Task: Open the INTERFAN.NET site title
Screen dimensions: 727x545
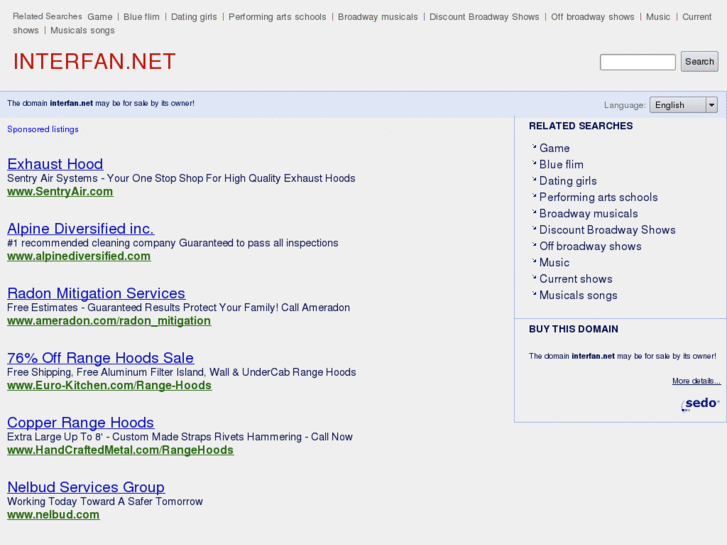Action: click(95, 62)
